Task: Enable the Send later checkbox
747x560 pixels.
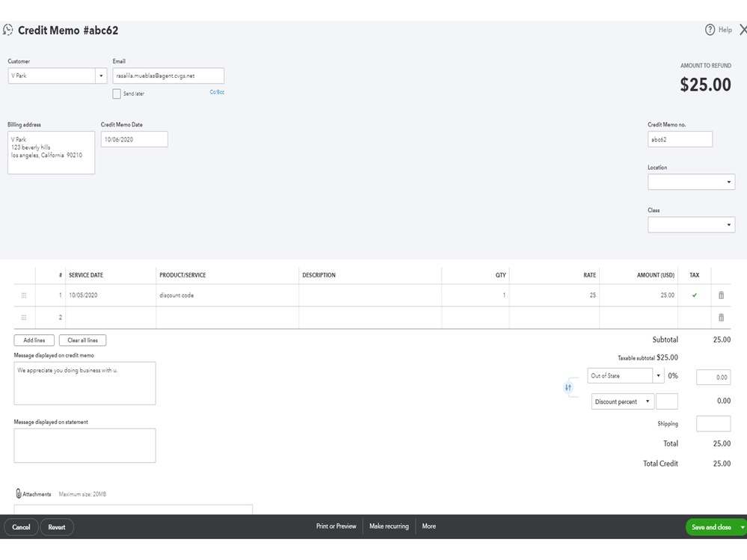Action: 117,93
